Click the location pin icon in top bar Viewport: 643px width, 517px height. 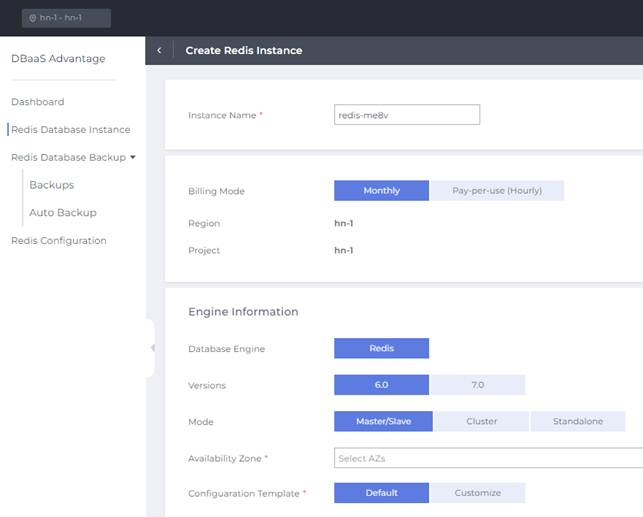[x=33, y=18]
